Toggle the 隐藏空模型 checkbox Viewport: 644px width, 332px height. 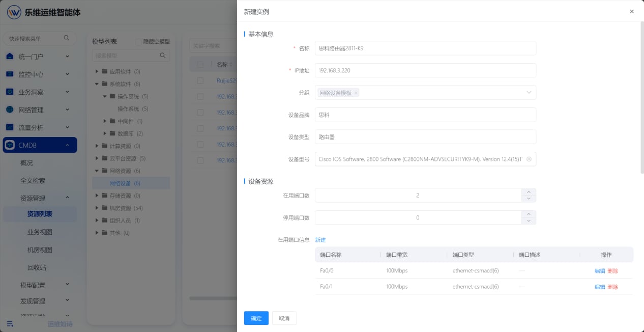point(138,42)
